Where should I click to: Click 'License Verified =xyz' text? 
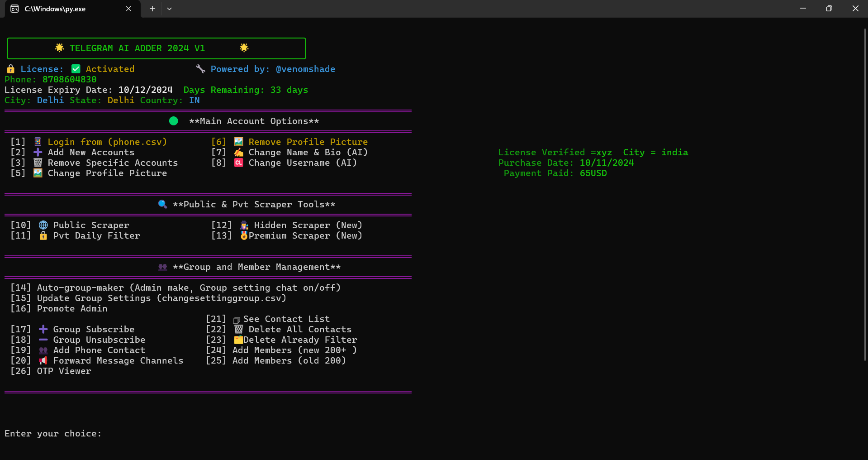tap(555, 152)
